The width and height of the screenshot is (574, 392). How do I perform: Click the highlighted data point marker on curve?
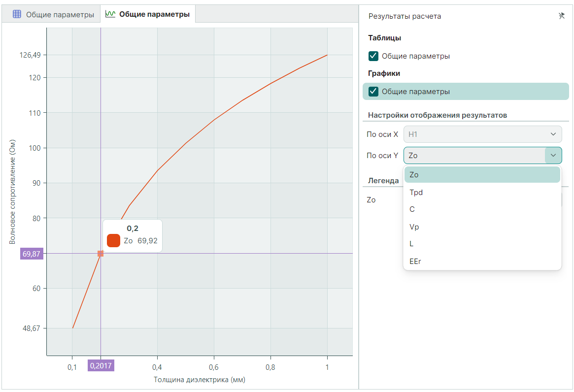[101, 254]
